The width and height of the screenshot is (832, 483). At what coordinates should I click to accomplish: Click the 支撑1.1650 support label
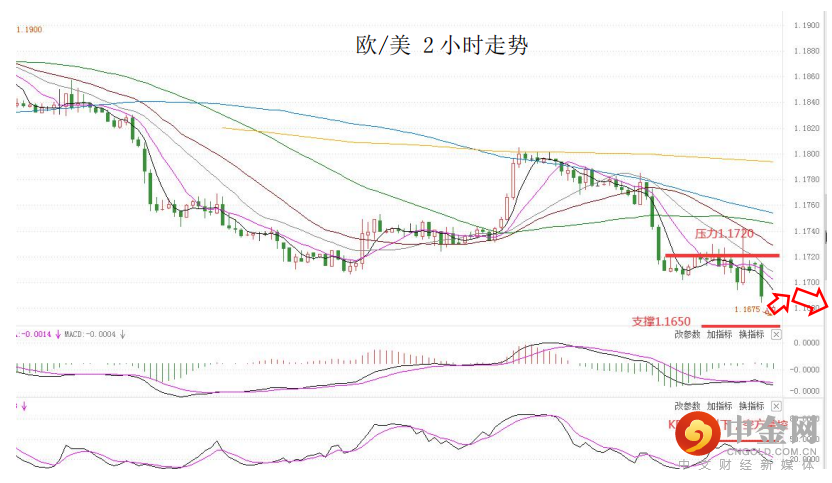pyautogui.click(x=661, y=322)
